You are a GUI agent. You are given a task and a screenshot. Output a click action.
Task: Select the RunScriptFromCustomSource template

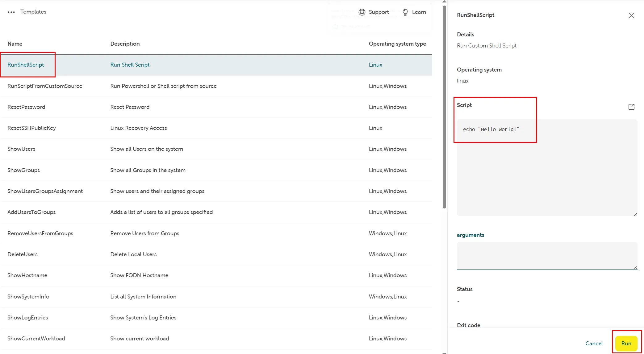click(45, 86)
